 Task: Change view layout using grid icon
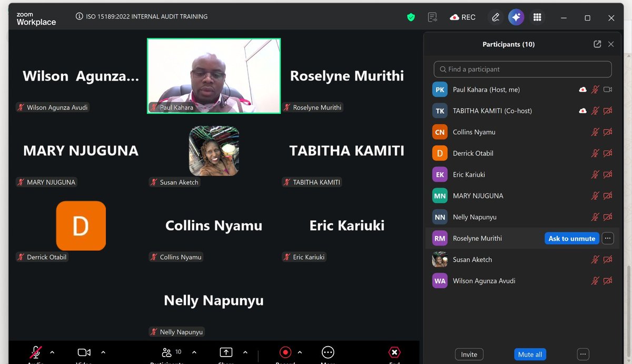tap(537, 17)
